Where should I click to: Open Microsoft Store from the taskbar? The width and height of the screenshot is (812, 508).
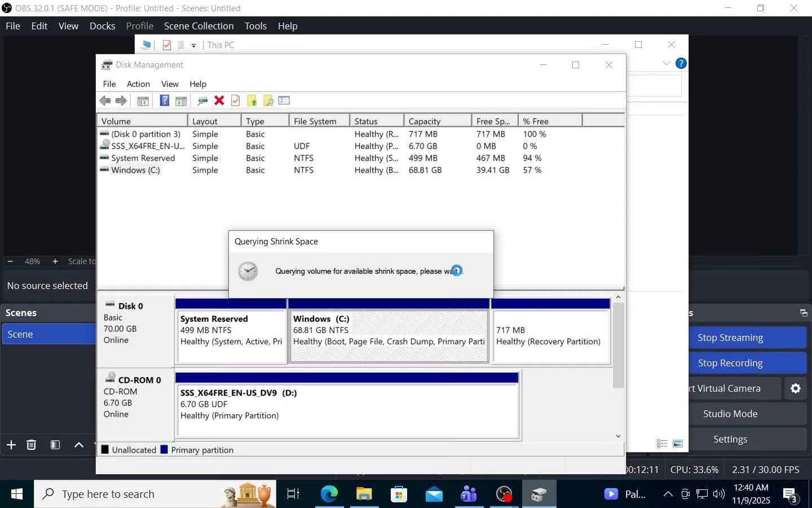[399, 494]
